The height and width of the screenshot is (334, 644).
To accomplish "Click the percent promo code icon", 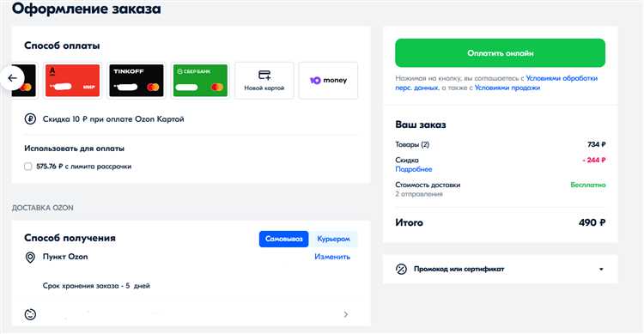I will (x=401, y=269).
